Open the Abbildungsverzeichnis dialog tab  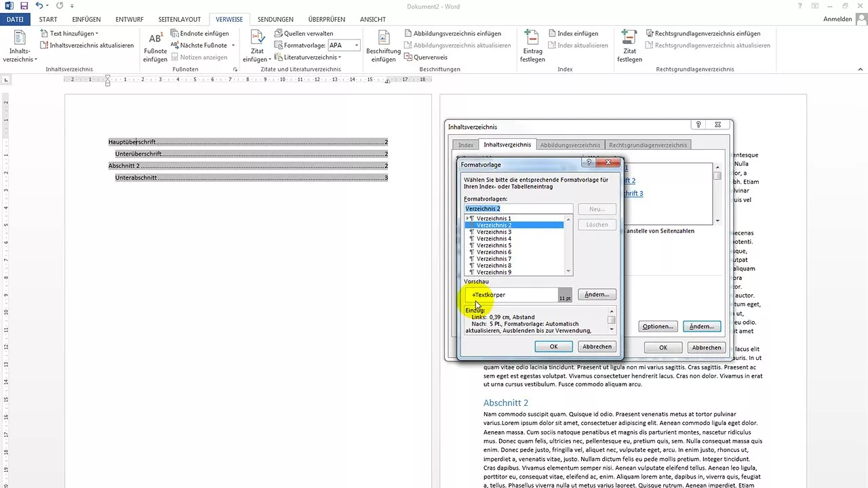click(570, 144)
